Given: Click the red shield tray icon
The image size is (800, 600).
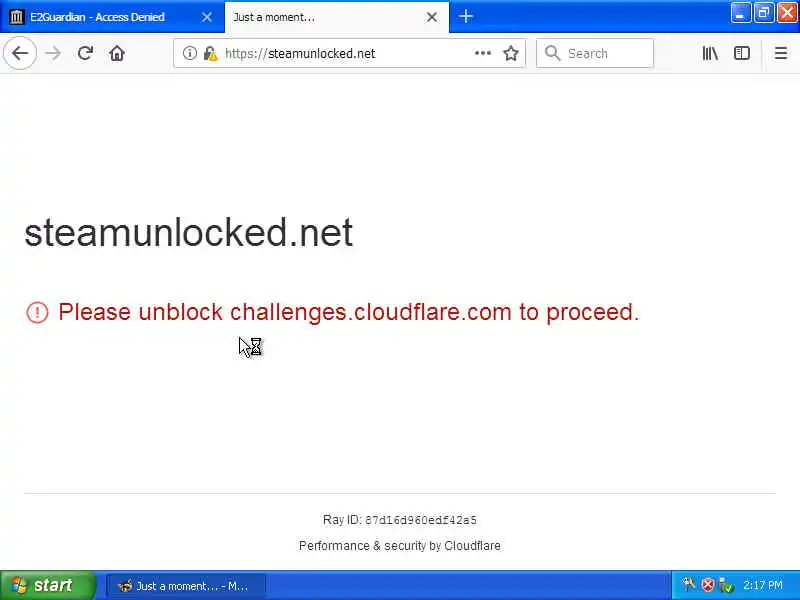Looking at the screenshot, I should tap(707, 585).
